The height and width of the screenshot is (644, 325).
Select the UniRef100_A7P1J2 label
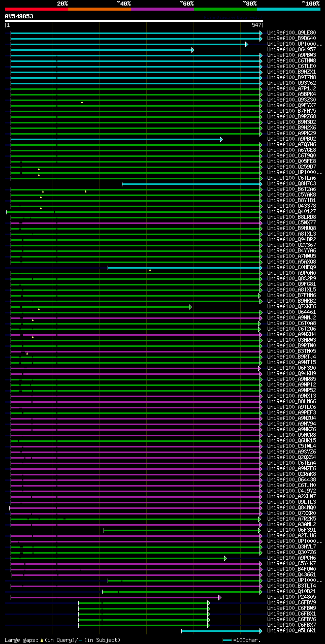pos(291,88)
